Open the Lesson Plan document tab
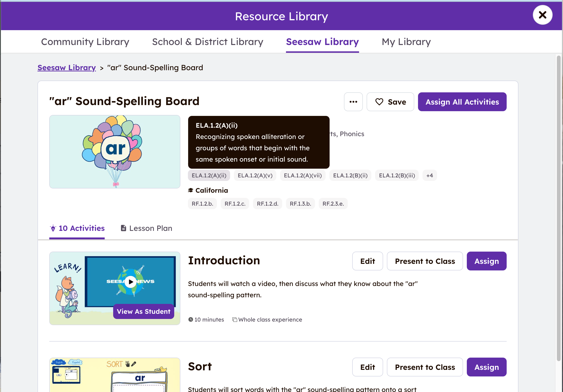This screenshot has height=392, width=563. (146, 228)
